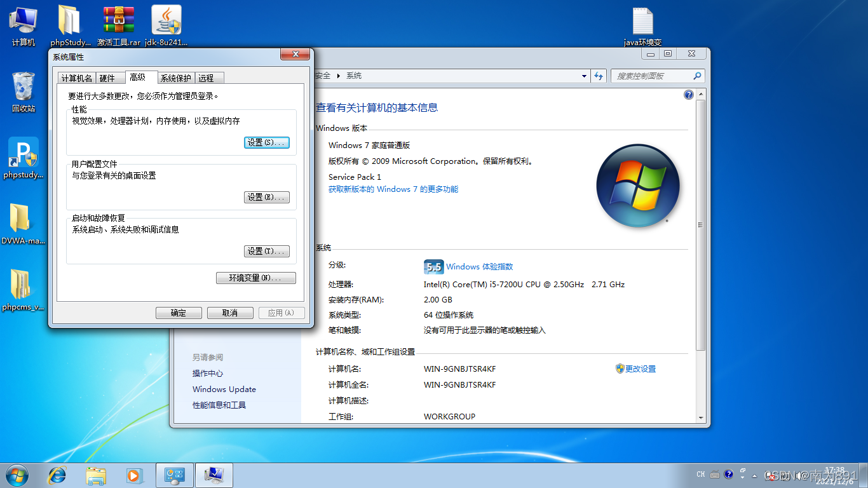Image resolution: width=868 pixels, height=488 pixels.
Task: Click the search magnifier icon
Action: click(x=697, y=76)
